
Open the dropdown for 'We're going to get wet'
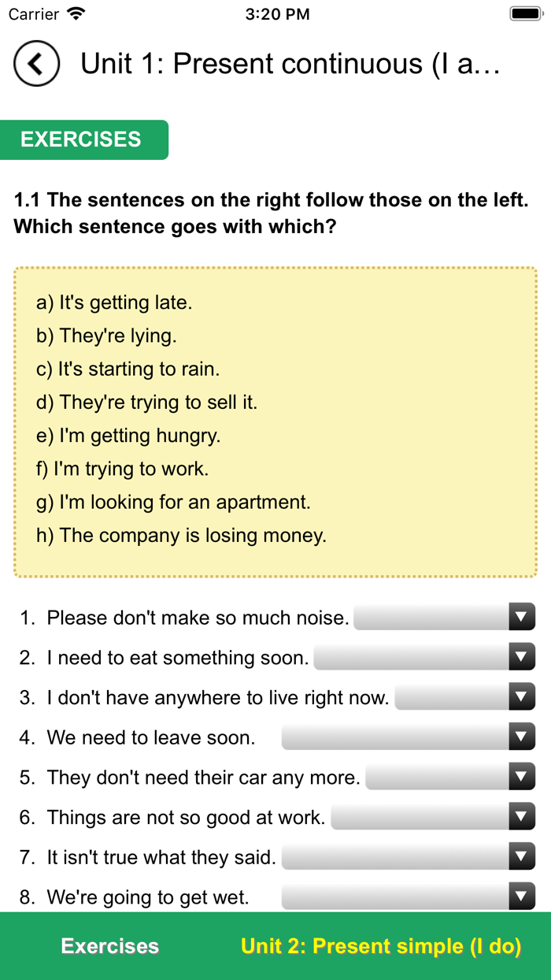pyautogui.click(x=520, y=896)
